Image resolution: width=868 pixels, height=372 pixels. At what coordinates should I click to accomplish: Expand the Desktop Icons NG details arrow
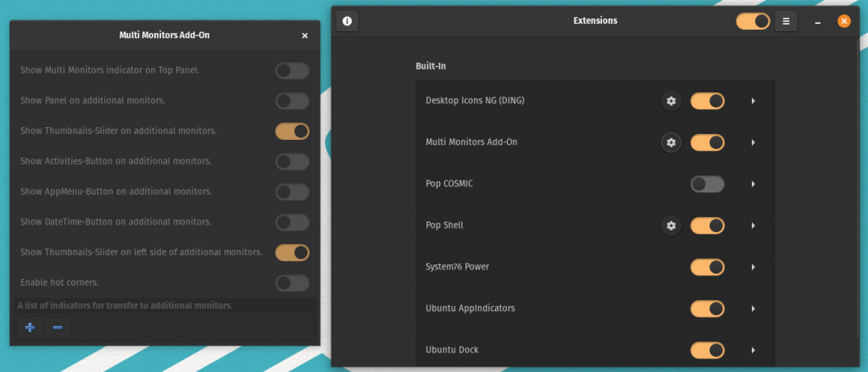753,102
